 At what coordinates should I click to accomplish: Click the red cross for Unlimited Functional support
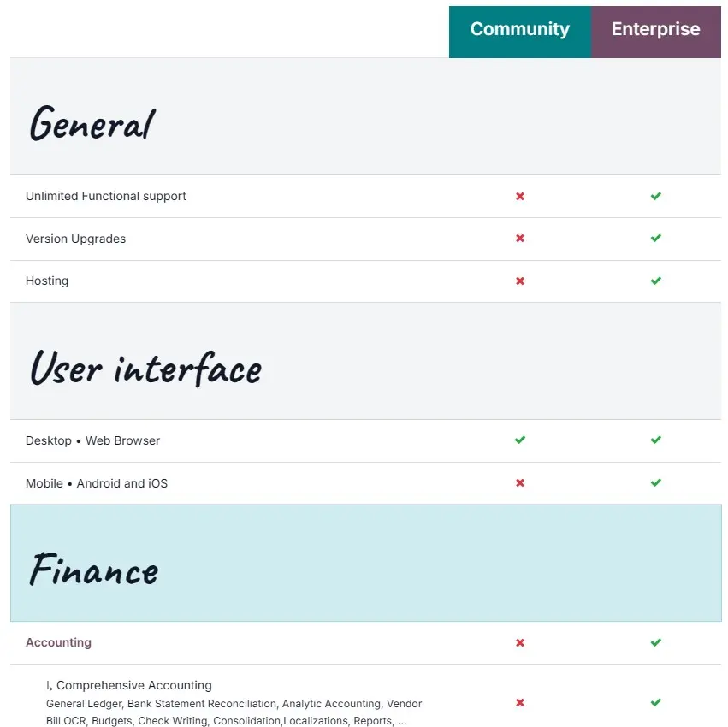[519, 197]
